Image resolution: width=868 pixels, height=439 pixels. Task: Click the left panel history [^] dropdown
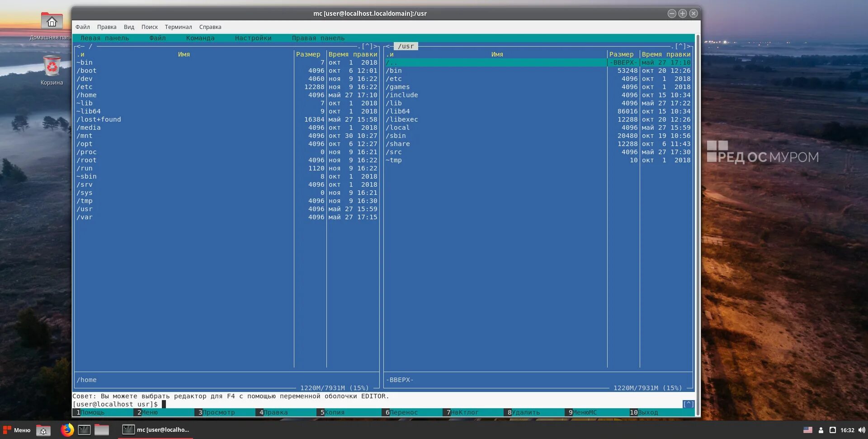pyautogui.click(x=367, y=46)
